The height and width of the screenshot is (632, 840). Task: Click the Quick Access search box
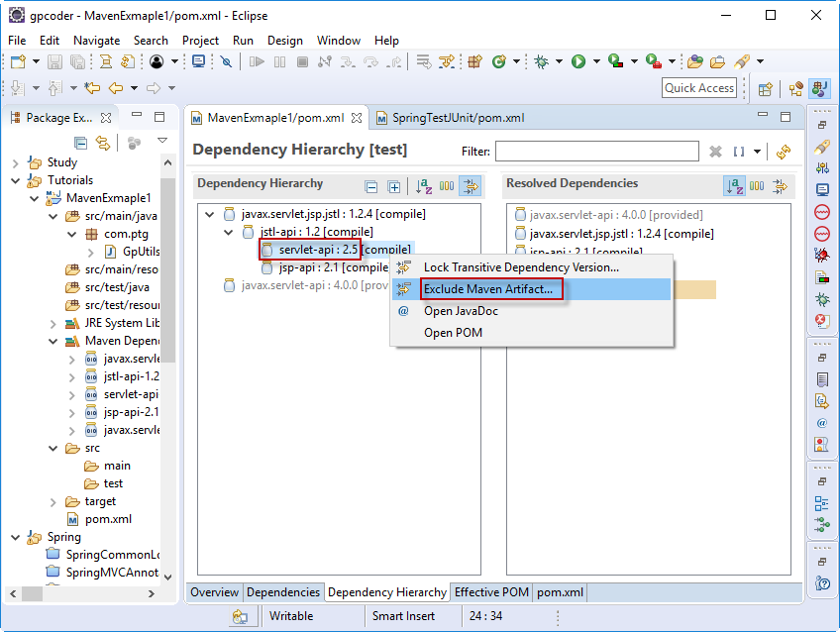click(698, 88)
